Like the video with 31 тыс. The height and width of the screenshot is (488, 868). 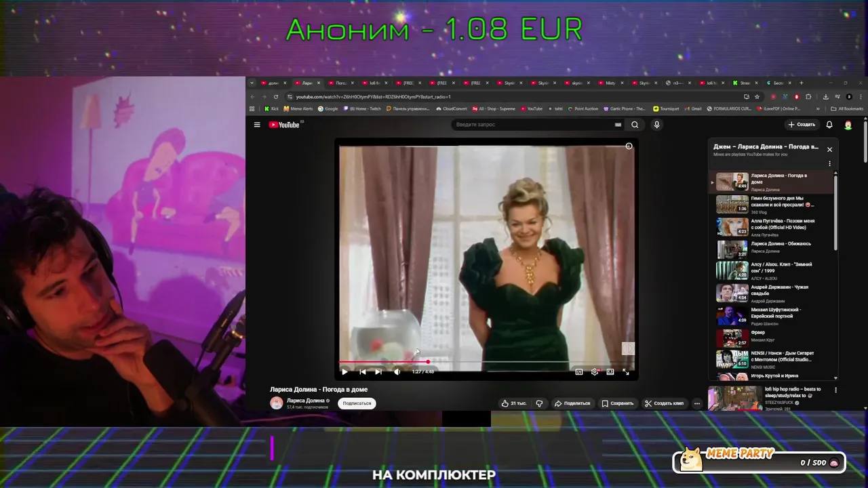(x=514, y=403)
